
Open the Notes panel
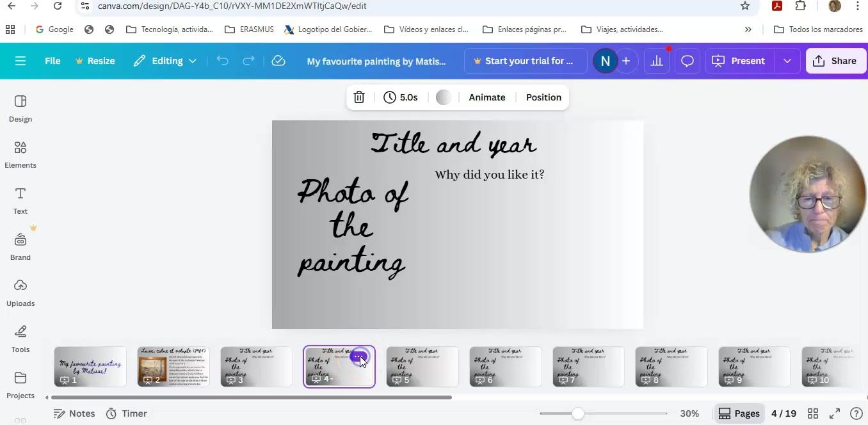point(74,413)
